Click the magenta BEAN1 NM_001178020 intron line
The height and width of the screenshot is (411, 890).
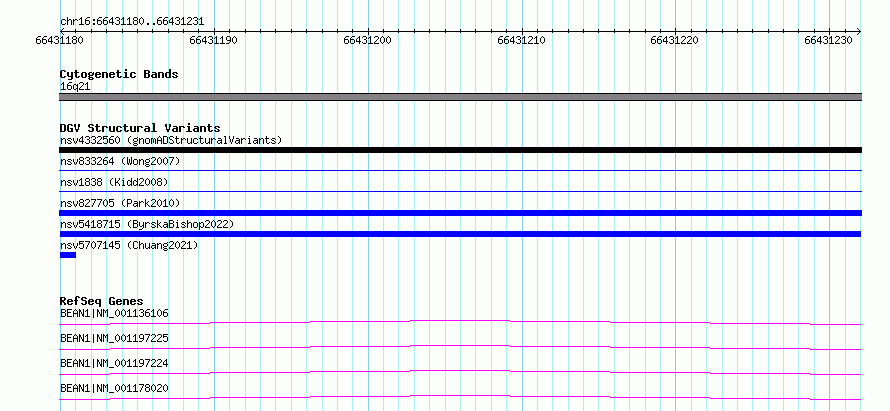(460, 397)
